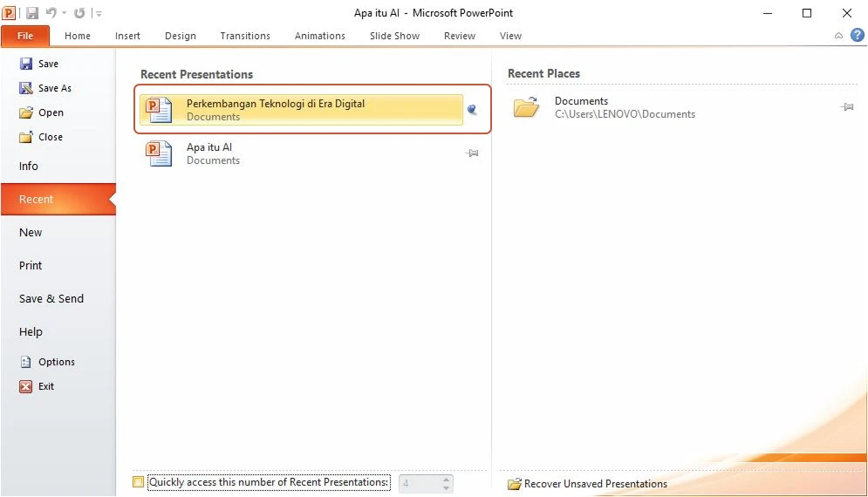
Task: Pin the Documents folder in Recent Places
Action: coord(847,107)
